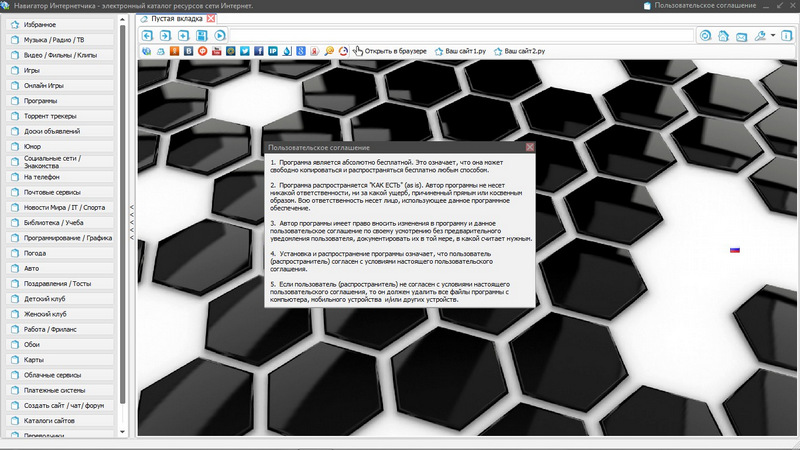The width and height of the screenshot is (800, 450).
Task: Open the Ваш сайт2.ру bookmark
Action: click(x=519, y=51)
